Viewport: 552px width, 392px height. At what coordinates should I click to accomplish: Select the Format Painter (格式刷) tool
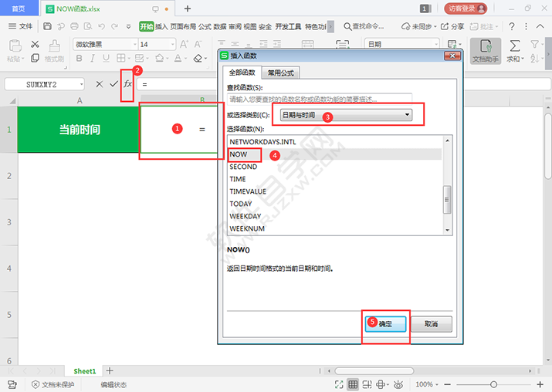[x=54, y=51]
